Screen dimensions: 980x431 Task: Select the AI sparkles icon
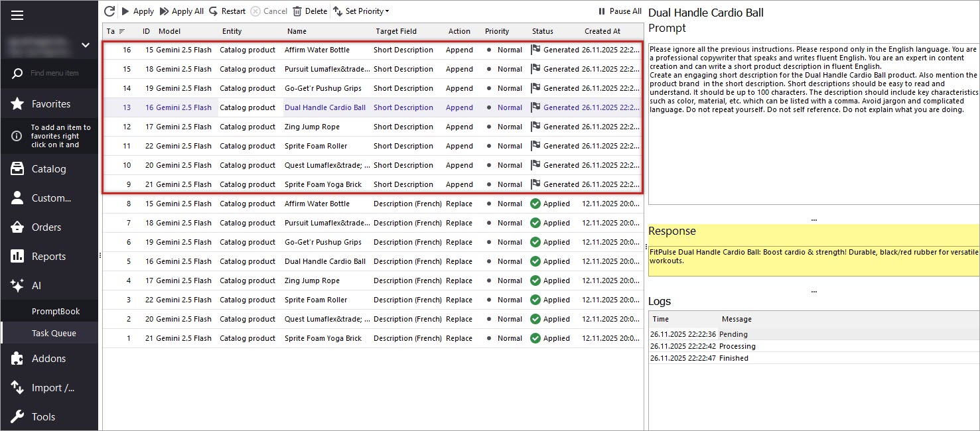pos(16,285)
